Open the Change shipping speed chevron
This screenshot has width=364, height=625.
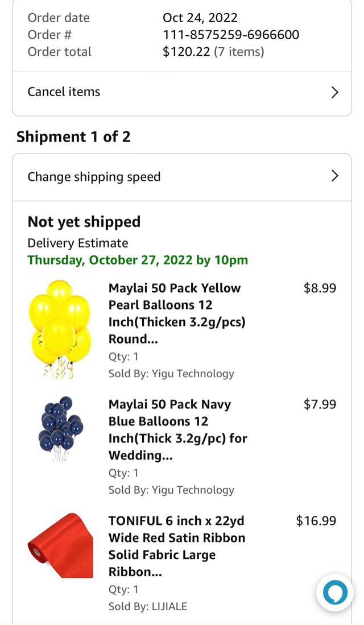point(334,176)
